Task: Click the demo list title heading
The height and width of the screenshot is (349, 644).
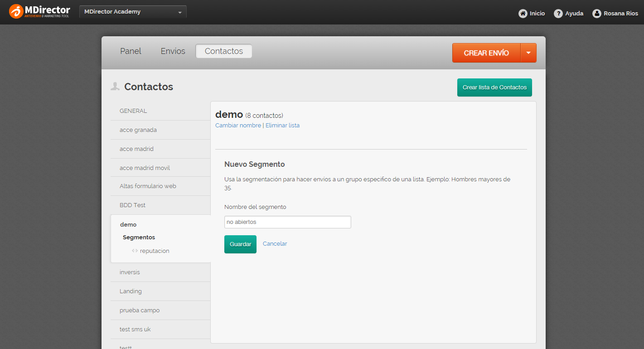Action: (229, 115)
